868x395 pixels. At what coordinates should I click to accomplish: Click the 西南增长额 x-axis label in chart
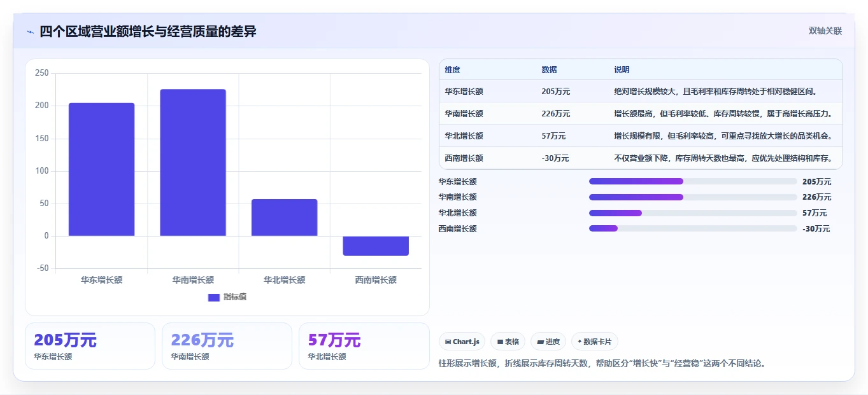(376, 280)
